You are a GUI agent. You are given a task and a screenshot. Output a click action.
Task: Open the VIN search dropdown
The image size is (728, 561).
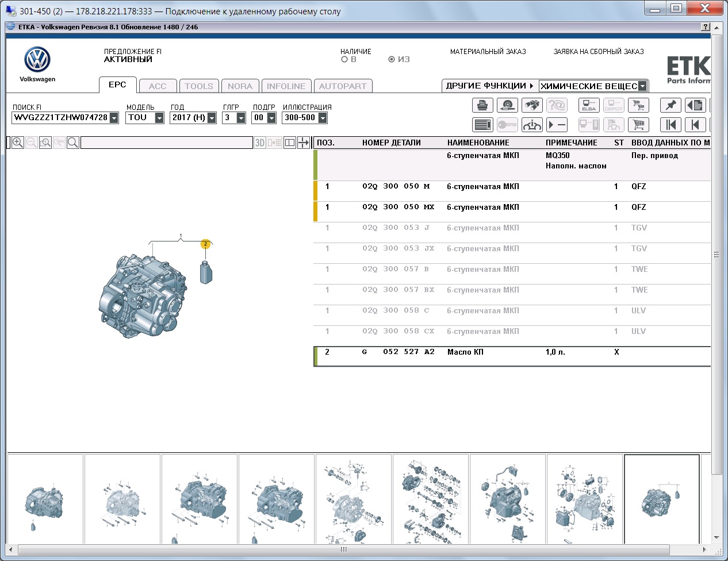114,118
